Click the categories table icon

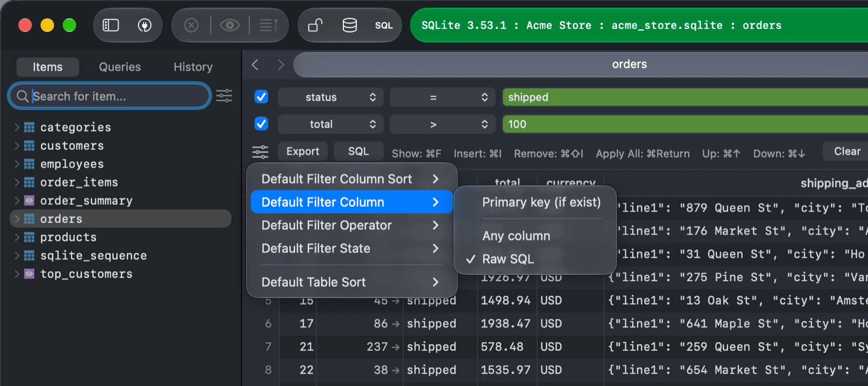(x=29, y=128)
